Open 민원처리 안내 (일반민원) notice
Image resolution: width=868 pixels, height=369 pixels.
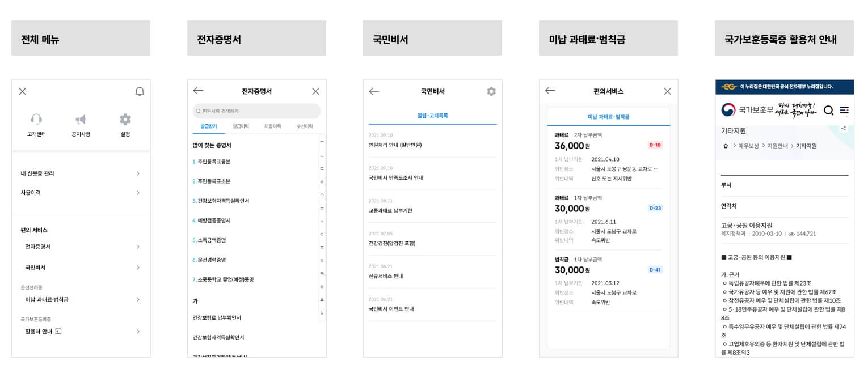pyautogui.click(x=395, y=145)
